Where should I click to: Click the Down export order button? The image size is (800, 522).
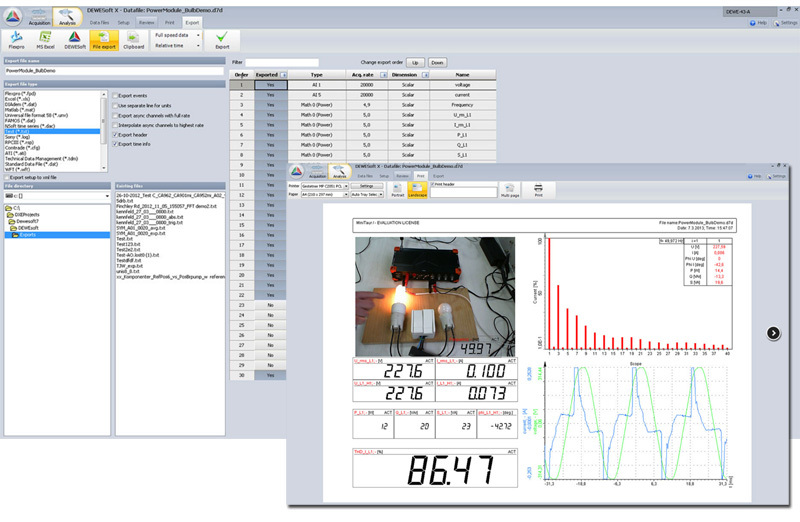coord(437,62)
